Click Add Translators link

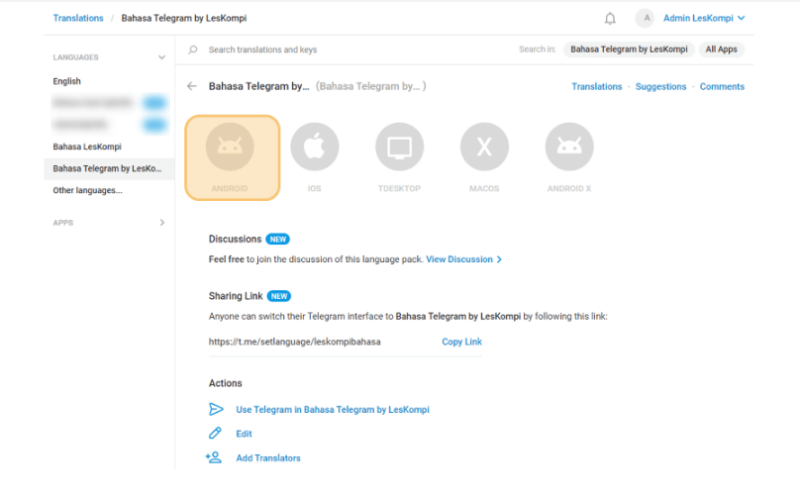pyautogui.click(x=268, y=458)
